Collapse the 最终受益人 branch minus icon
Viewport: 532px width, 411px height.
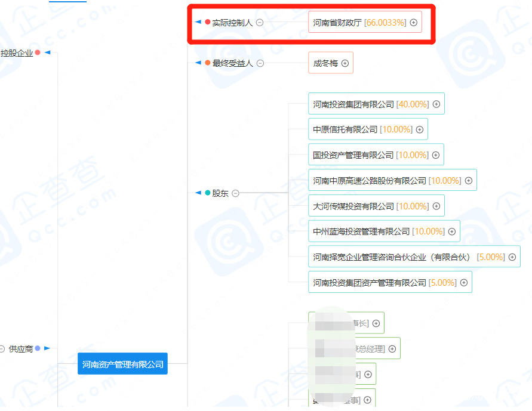[260, 63]
